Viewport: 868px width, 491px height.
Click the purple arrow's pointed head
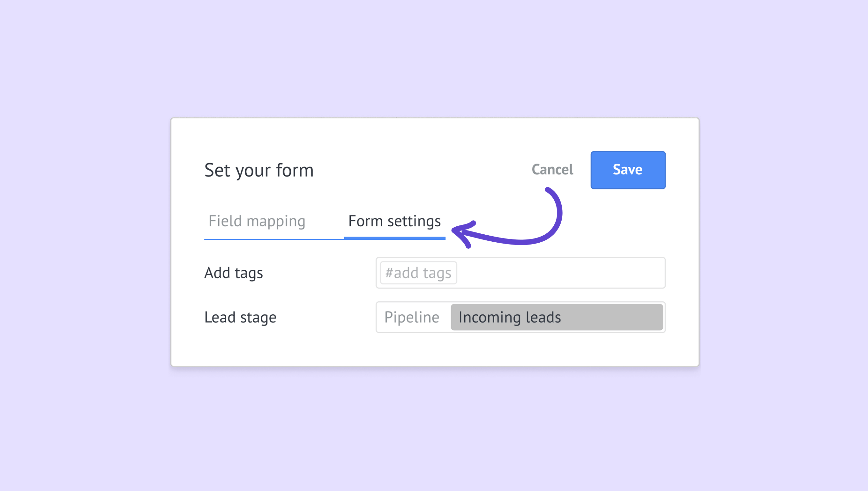[x=458, y=231]
